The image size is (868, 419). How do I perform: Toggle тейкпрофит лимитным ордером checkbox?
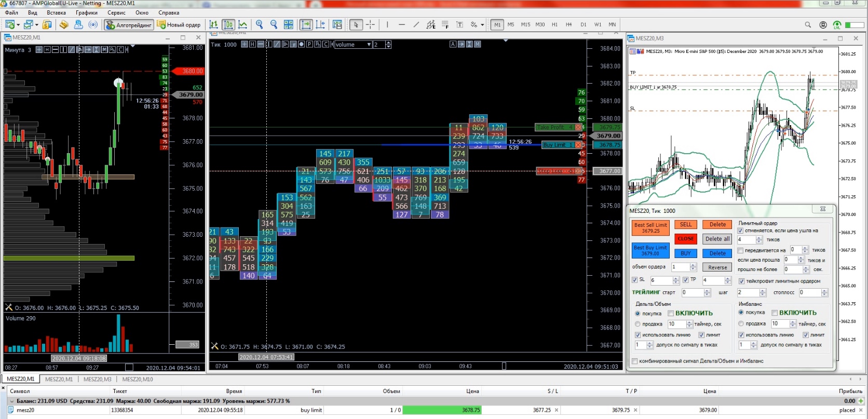[741, 281]
